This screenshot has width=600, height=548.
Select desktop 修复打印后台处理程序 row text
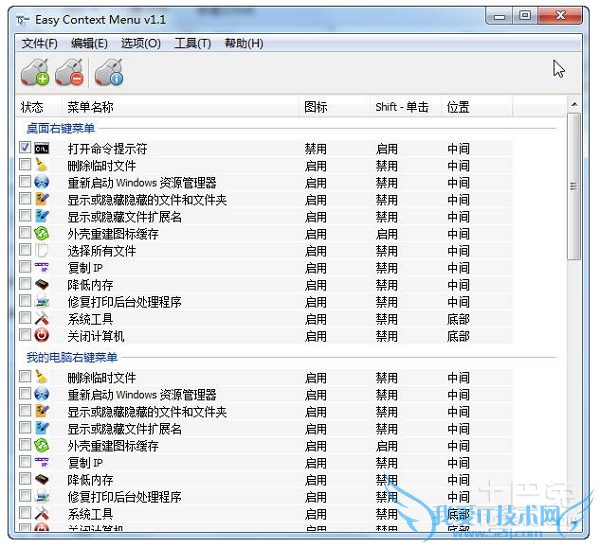(x=124, y=302)
